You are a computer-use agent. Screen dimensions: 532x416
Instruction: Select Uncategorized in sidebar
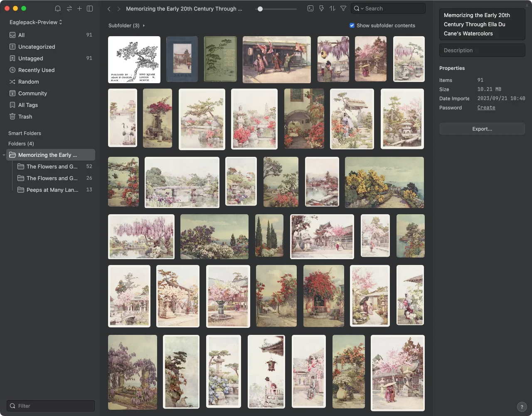click(51, 47)
